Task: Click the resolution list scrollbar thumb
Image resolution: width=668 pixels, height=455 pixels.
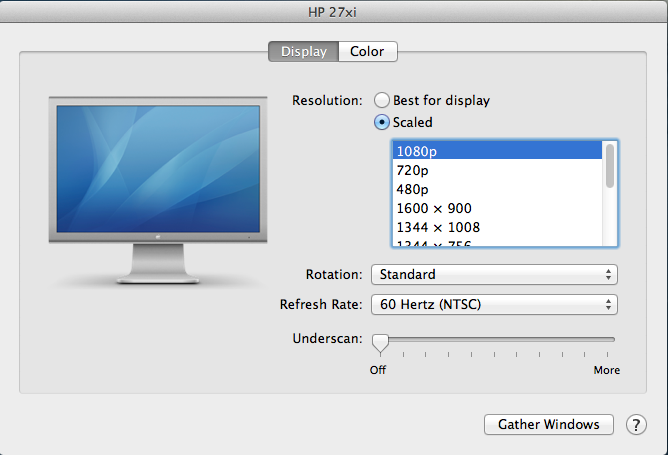Action: click(610, 166)
